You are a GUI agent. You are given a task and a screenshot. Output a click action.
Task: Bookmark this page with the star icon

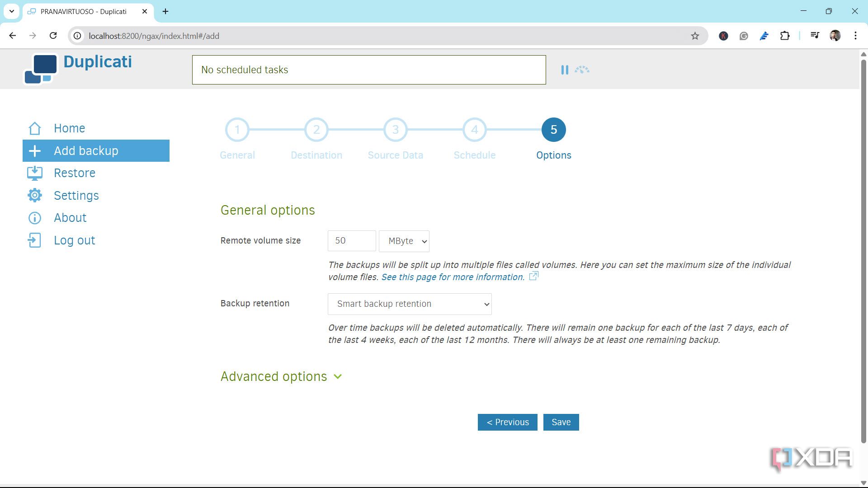tap(694, 35)
